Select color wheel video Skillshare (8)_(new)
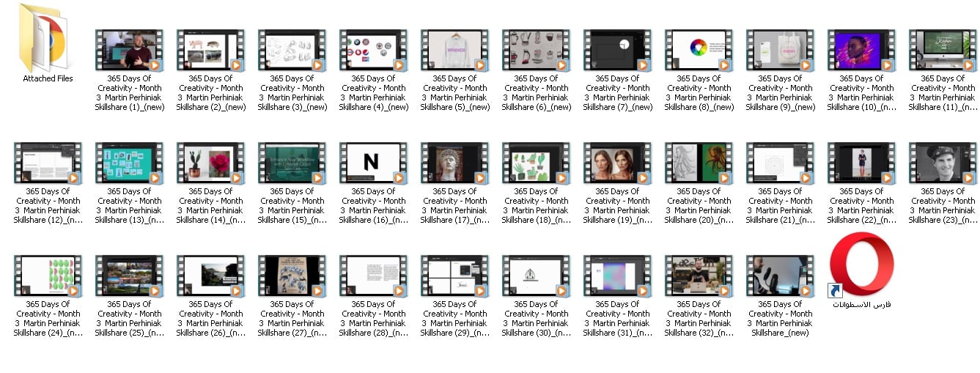This screenshot has width=980, height=373. pyautogui.click(x=699, y=51)
